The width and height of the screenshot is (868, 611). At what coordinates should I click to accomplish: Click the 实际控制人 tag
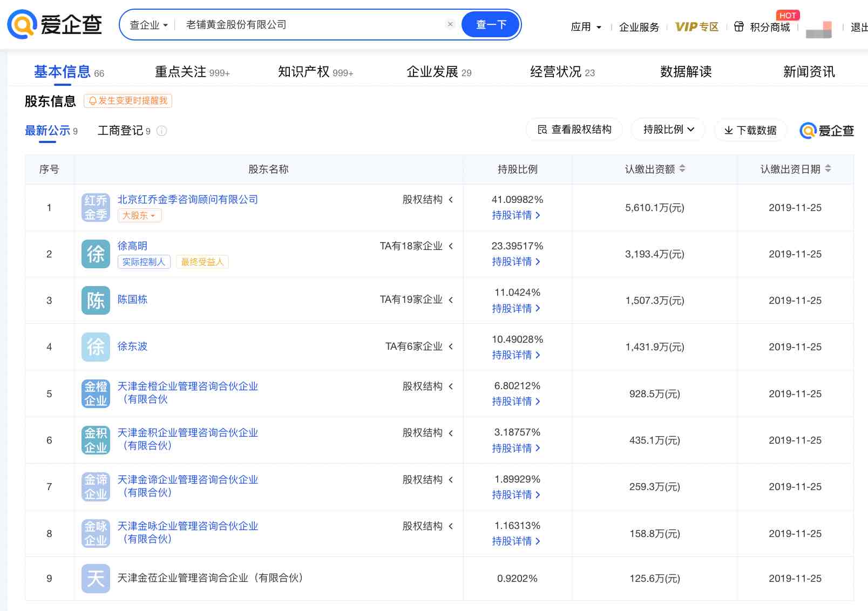point(144,262)
